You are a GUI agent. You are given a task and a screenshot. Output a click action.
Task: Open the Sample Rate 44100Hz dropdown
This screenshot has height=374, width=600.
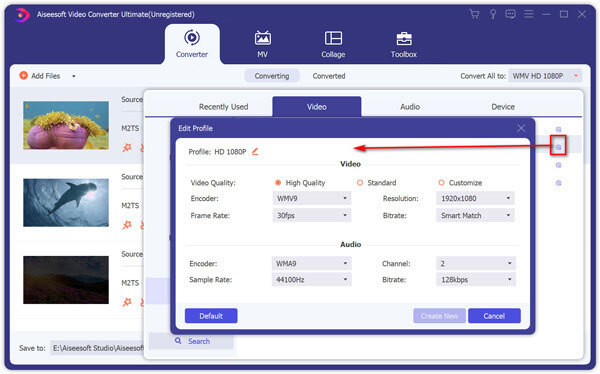pyautogui.click(x=311, y=279)
